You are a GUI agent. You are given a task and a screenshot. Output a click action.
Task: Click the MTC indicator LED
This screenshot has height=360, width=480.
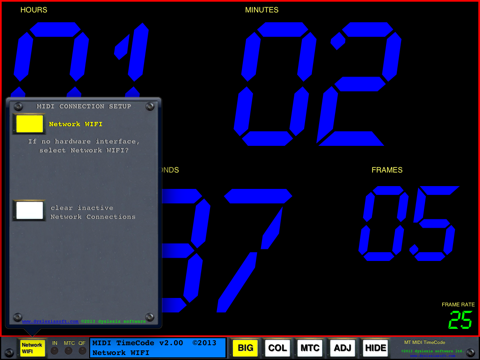tap(69, 351)
